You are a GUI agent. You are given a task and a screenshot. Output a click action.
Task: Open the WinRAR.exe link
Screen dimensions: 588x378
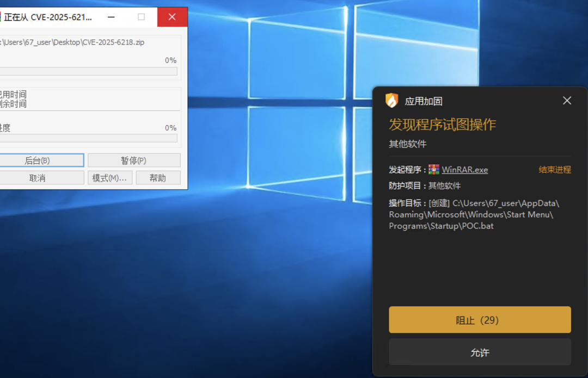point(464,170)
